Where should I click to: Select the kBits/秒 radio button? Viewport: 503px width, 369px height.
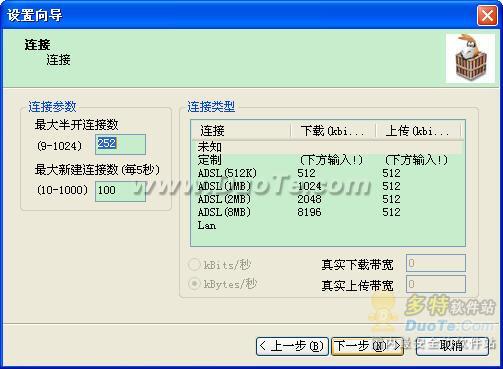pos(194,265)
